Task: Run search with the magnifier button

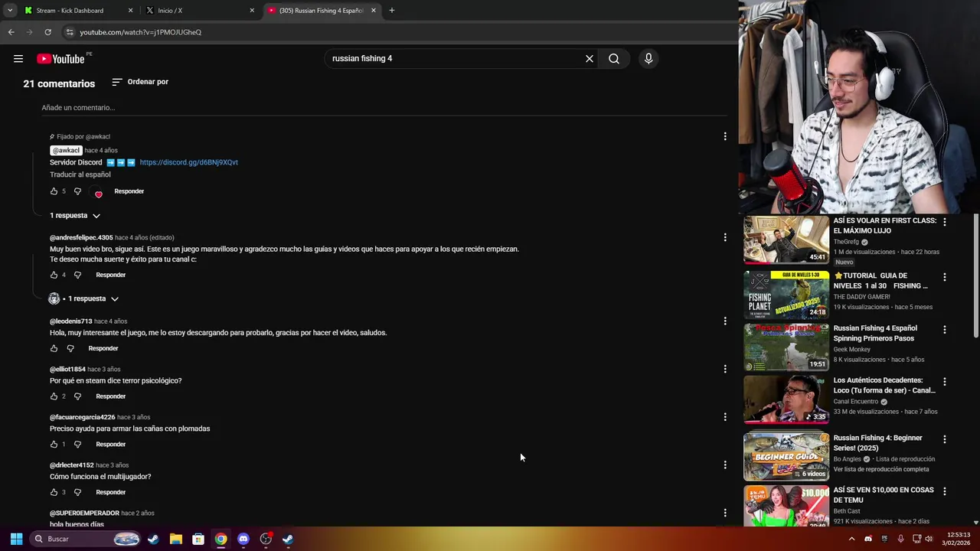Action: coord(614,59)
